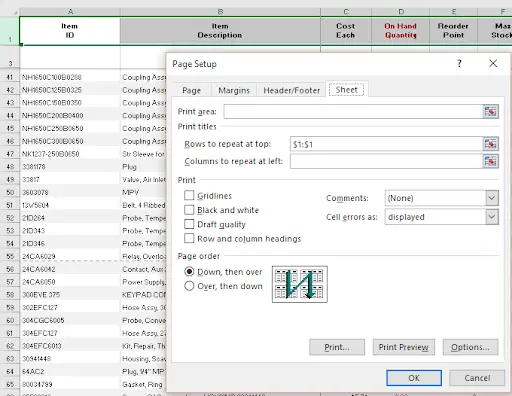The width and height of the screenshot is (512, 396).
Task: Click the Columns to repeat range selector icon
Action: click(490, 161)
